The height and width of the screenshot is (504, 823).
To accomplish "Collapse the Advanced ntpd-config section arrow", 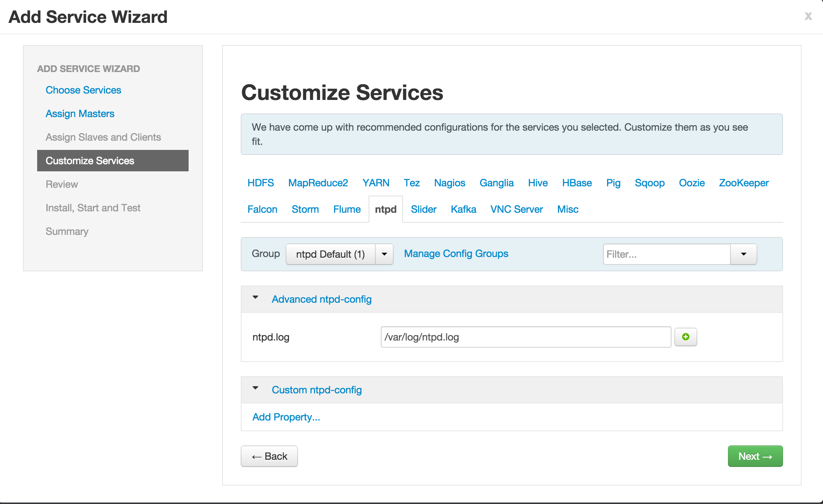I will pos(255,298).
